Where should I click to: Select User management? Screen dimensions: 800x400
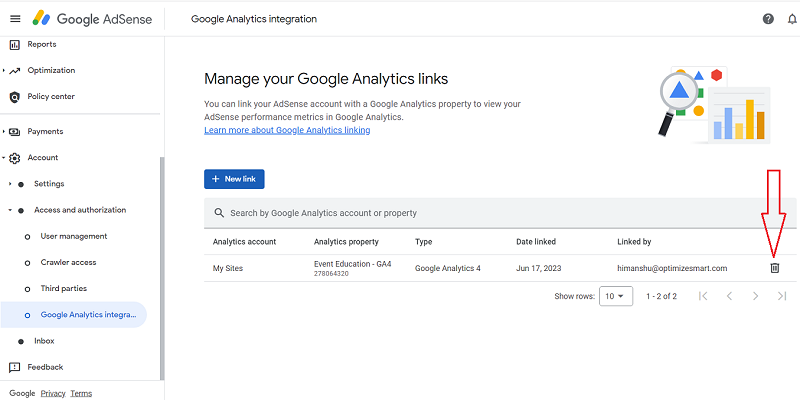coord(74,236)
